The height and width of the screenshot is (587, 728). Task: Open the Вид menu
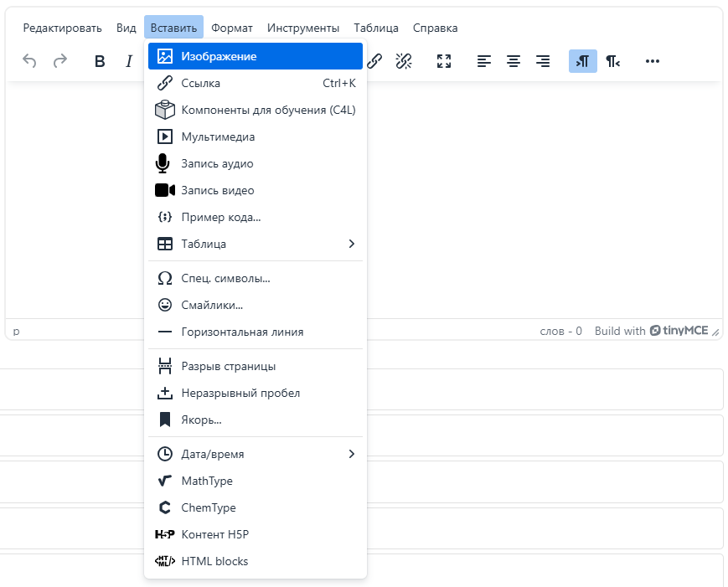(126, 28)
